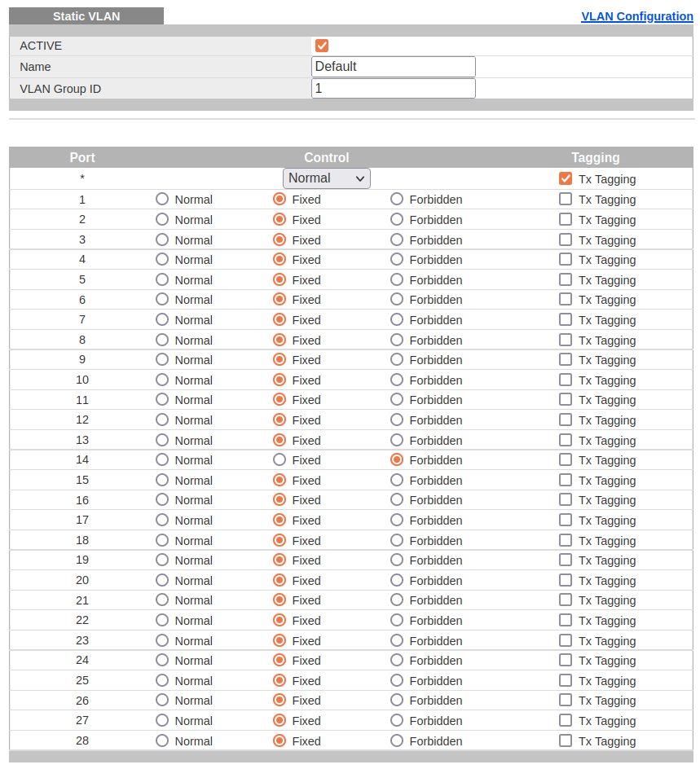The width and height of the screenshot is (700, 769).
Task: Open the Control dropdown for all ports
Action: 326,178
